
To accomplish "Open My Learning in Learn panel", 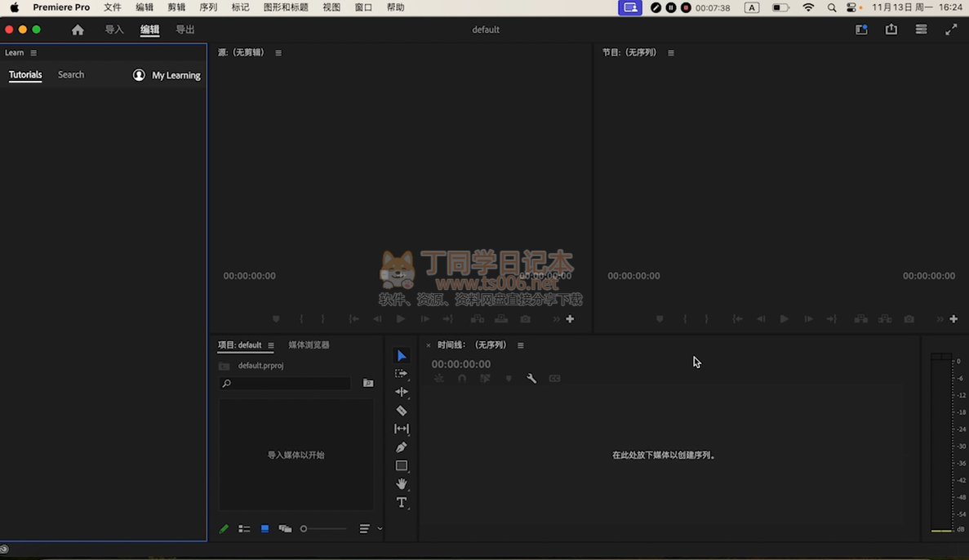I will (167, 75).
